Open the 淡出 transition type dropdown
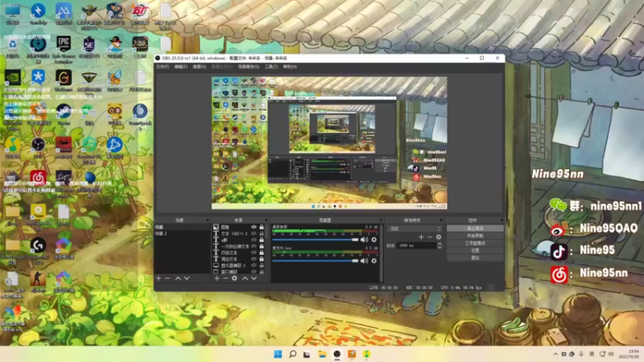Image resolution: width=644 pixels, height=362 pixels. (415, 228)
